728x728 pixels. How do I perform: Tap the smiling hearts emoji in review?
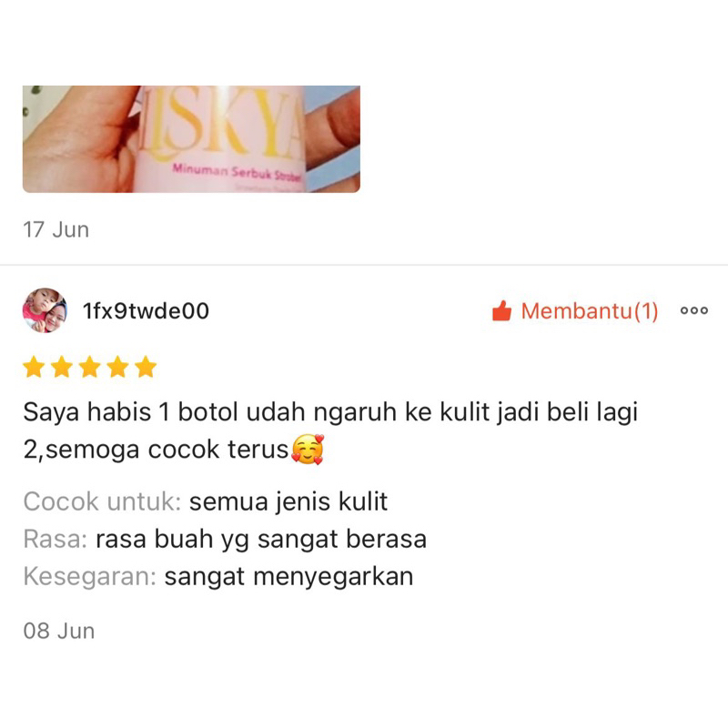tap(307, 449)
